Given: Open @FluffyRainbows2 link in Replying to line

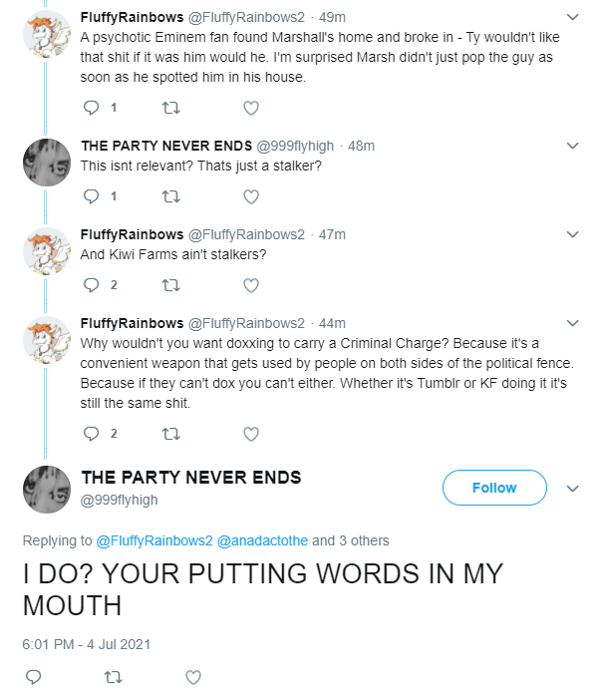Looking at the screenshot, I should pyautogui.click(x=154, y=540).
